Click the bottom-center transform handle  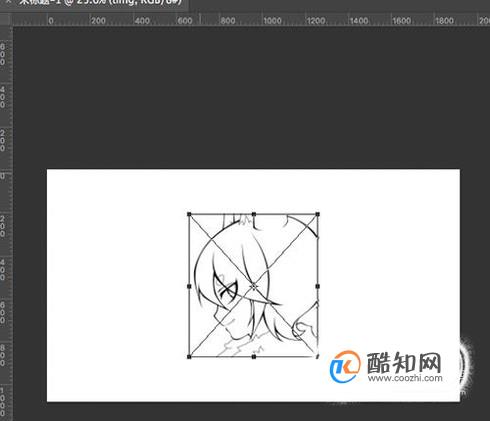click(254, 357)
